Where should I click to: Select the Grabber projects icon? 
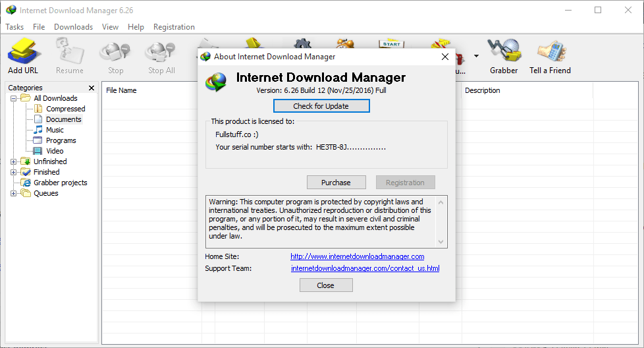[26, 183]
